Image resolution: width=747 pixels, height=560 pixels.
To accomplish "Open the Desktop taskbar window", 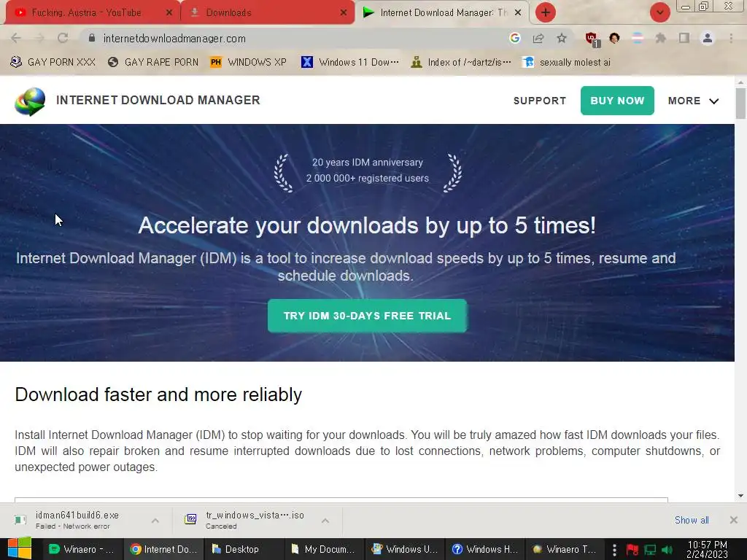I will (244, 549).
